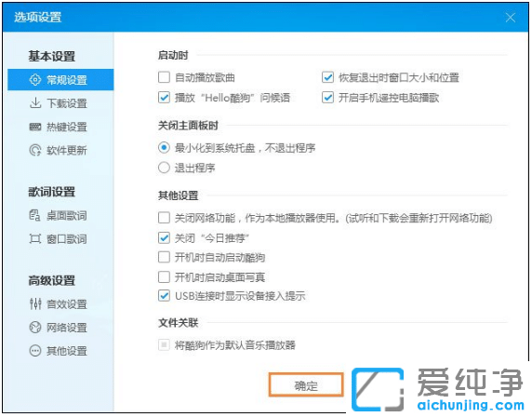Toggle USB连接时显示设备接入提示 checkbox
532x417 pixels.
pos(164,296)
